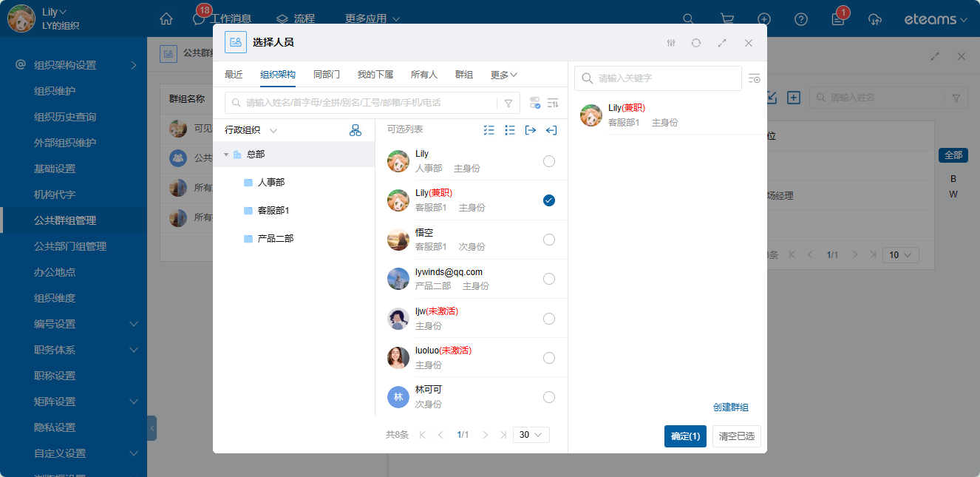Click the 确定(1) button
Viewport: 980px width, 477px height.
[x=685, y=436]
